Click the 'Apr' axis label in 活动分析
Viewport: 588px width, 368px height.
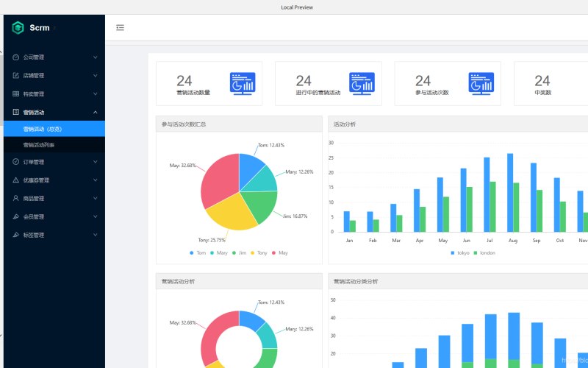tap(420, 241)
